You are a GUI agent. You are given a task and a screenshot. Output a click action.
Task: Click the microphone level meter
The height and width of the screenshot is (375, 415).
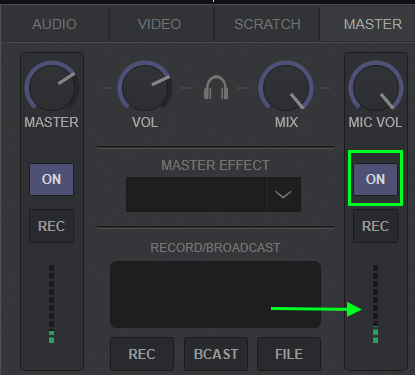(x=376, y=304)
